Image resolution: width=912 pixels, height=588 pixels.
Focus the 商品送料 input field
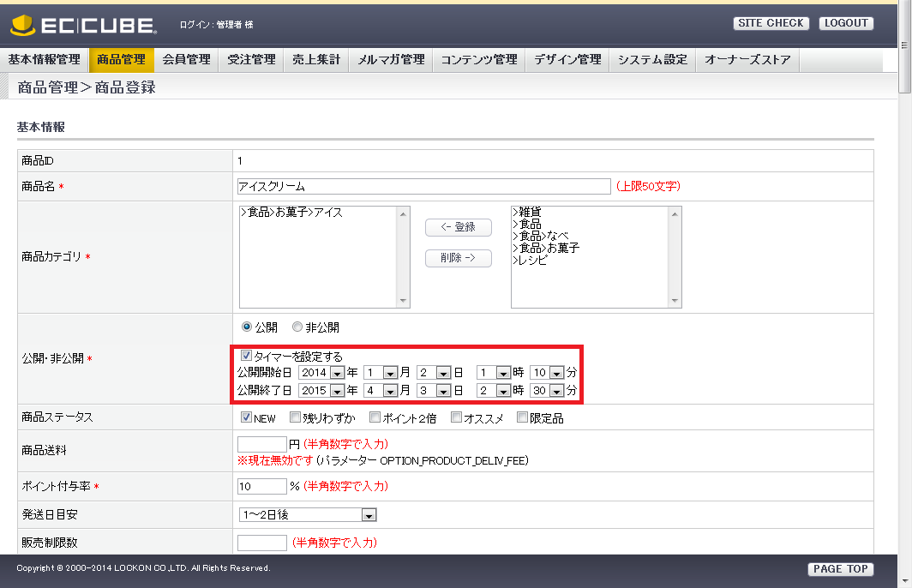(262, 444)
